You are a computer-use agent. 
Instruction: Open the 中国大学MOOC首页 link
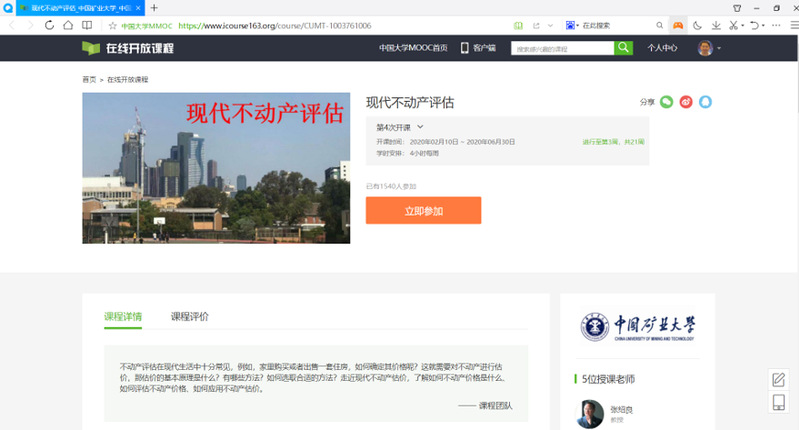(413, 47)
